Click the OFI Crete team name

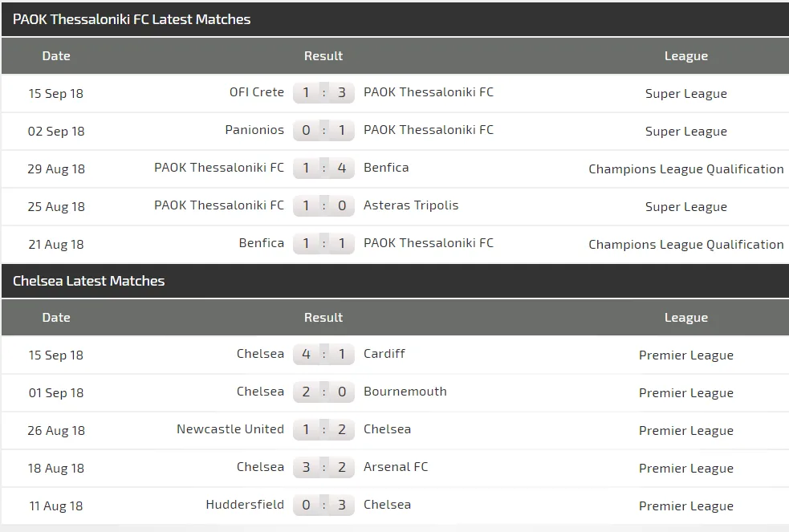257,92
